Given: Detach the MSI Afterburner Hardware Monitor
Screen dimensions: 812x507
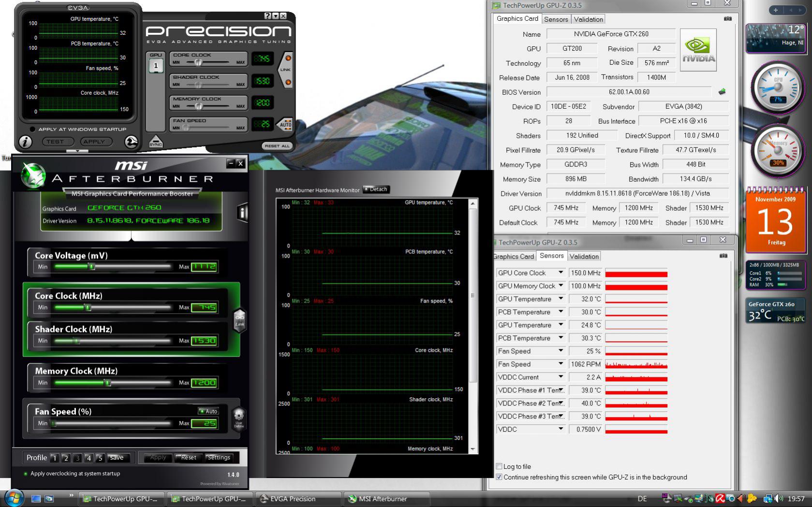Looking at the screenshot, I should (376, 189).
